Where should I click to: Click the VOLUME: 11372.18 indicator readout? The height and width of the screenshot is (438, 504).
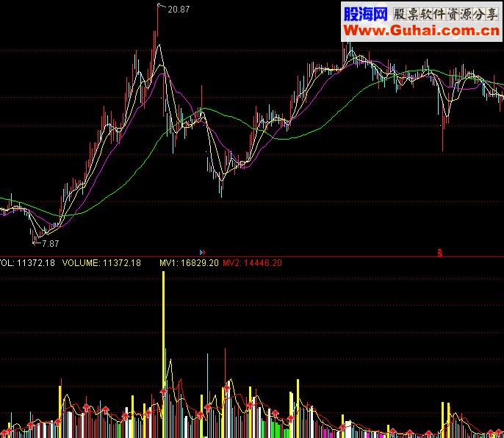(101, 263)
